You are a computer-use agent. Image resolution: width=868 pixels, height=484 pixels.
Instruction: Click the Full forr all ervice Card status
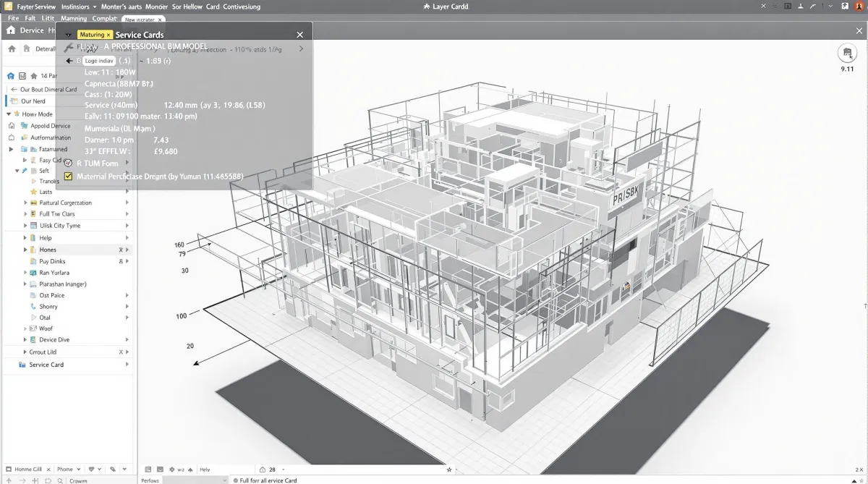(x=268, y=480)
